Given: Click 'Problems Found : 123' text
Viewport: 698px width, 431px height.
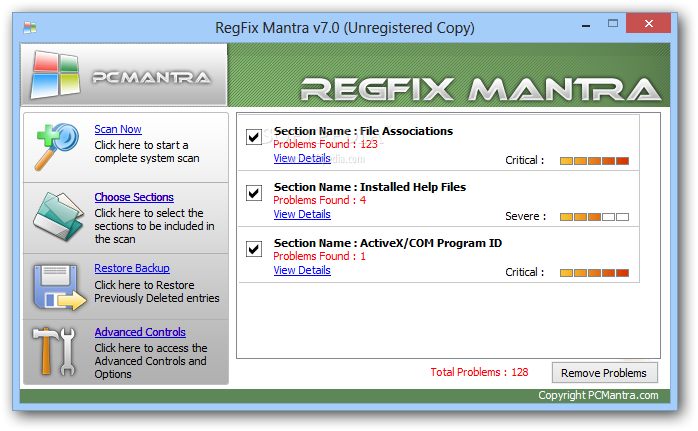Looking at the screenshot, I should point(325,144).
